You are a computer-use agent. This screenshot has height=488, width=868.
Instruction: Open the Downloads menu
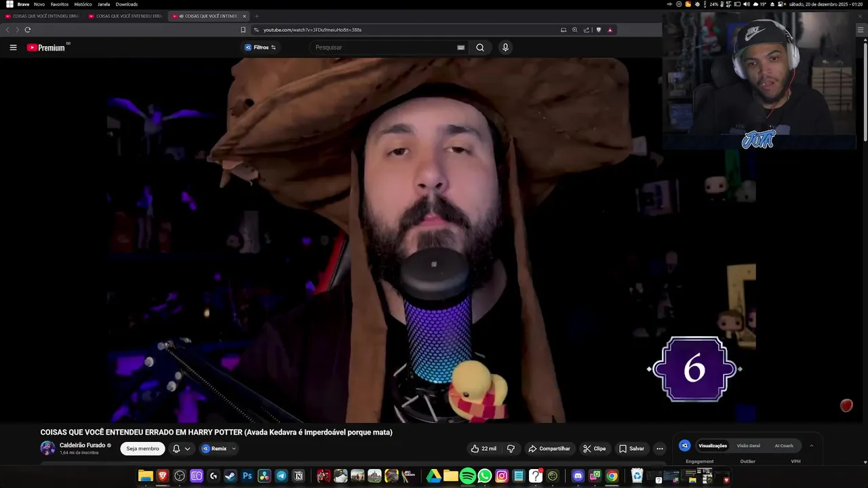click(x=127, y=4)
